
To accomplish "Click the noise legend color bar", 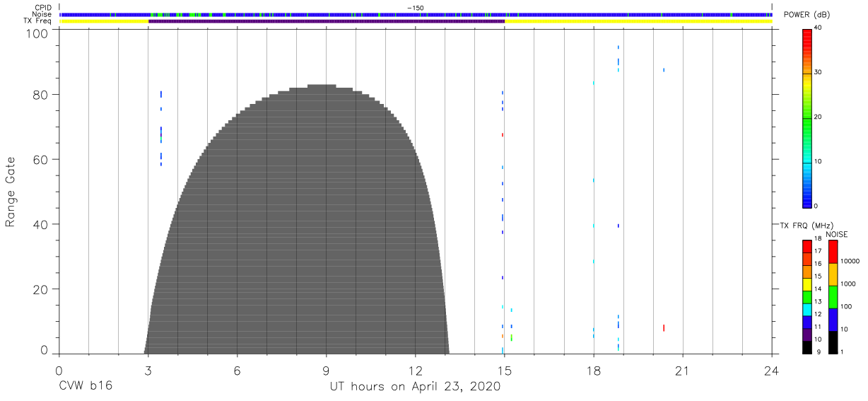I will click(833, 297).
